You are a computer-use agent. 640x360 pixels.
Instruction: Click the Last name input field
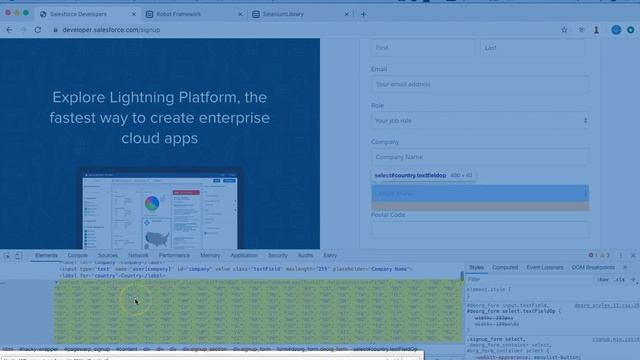(533, 48)
